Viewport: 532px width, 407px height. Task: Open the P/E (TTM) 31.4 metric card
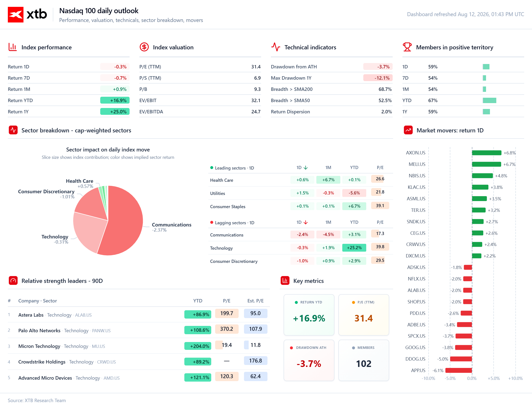[x=364, y=315]
